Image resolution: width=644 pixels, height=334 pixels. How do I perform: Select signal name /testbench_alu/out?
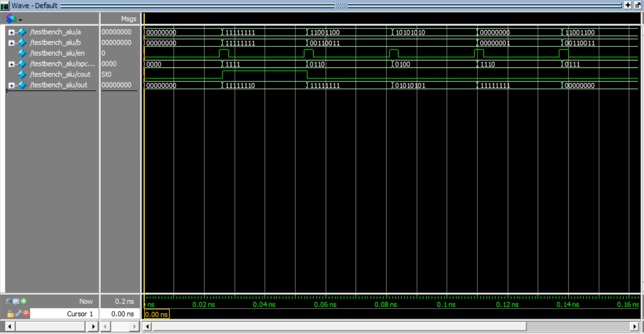coord(58,85)
